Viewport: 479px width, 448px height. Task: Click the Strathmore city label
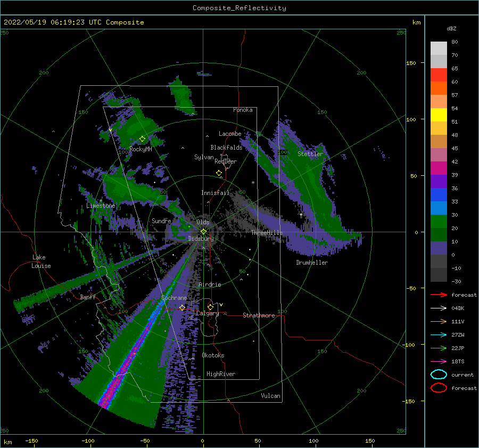[x=259, y=315]
